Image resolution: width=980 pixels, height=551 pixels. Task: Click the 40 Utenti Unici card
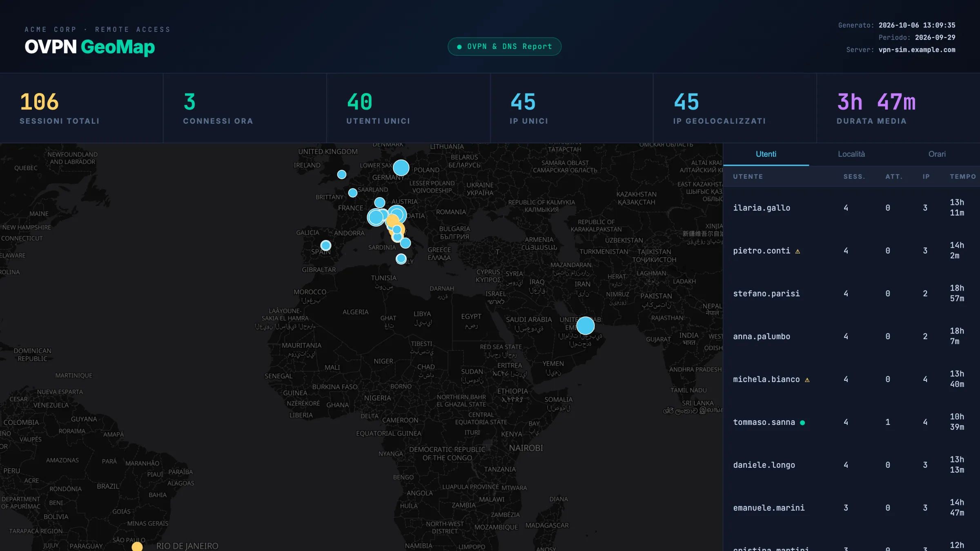[x=408, y=108]
